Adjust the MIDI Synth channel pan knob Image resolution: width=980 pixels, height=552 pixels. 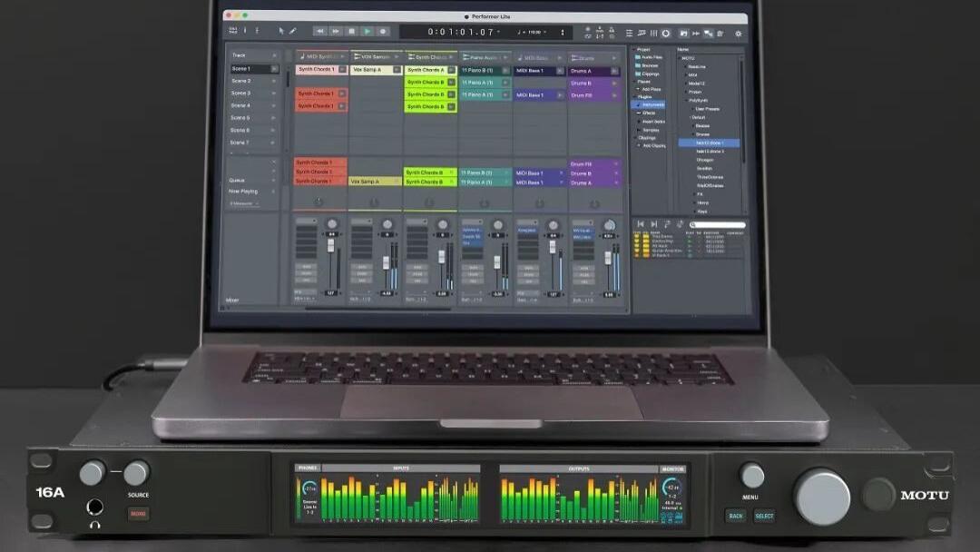(x=332, y=224)
